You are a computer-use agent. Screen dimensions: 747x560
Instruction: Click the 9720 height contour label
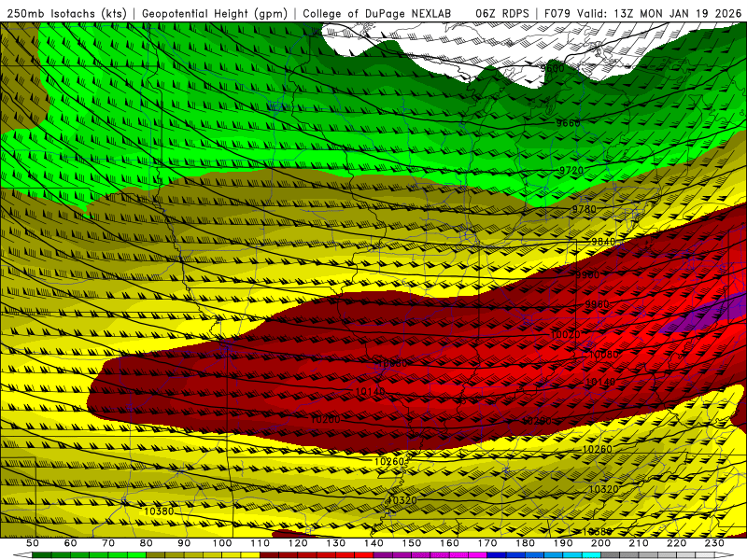tap(571, 171)
